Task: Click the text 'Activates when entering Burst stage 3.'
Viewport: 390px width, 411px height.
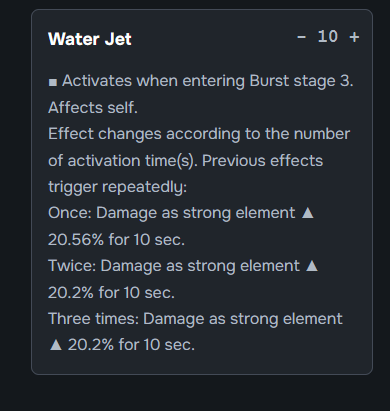Action: (x=208, y=81)
